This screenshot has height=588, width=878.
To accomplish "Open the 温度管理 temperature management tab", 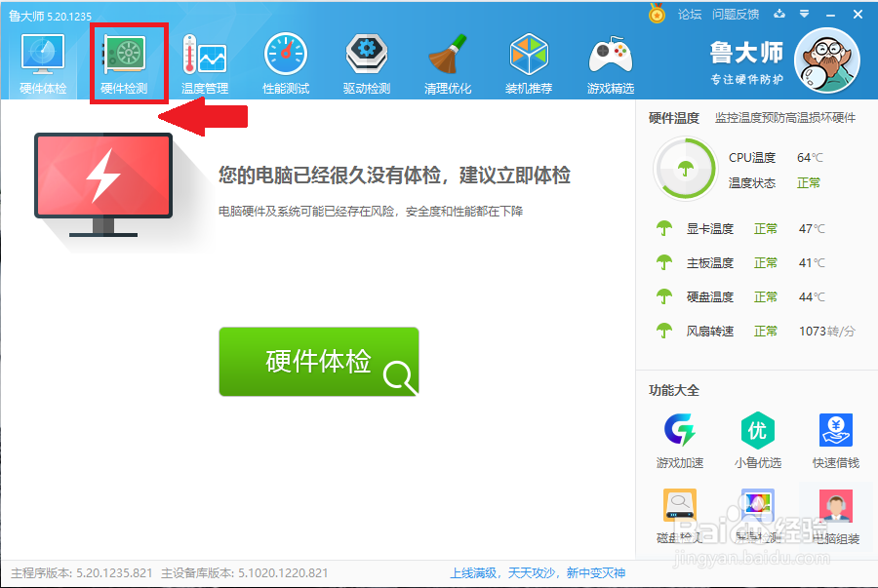I will point(205,62).
